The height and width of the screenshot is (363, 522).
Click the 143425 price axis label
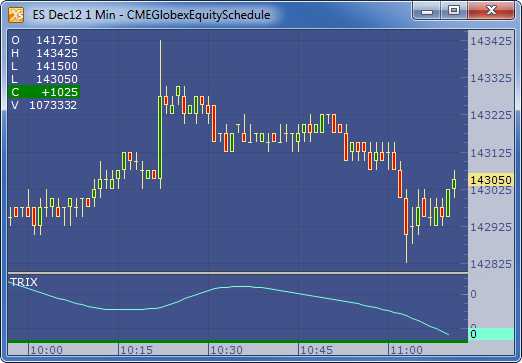tap(491, 41)
